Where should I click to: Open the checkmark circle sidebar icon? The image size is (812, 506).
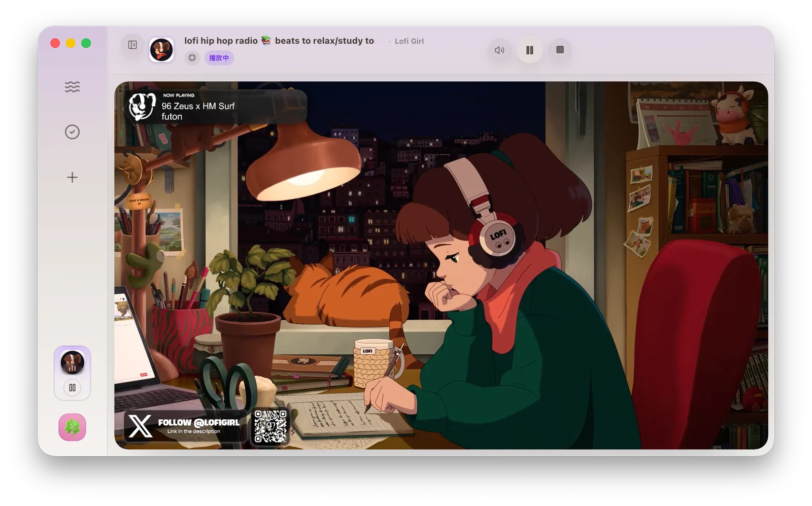(72, 132)
